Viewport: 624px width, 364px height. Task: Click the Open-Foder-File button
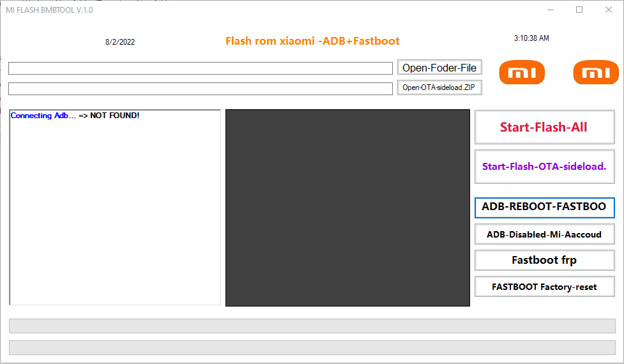(439, 68)
